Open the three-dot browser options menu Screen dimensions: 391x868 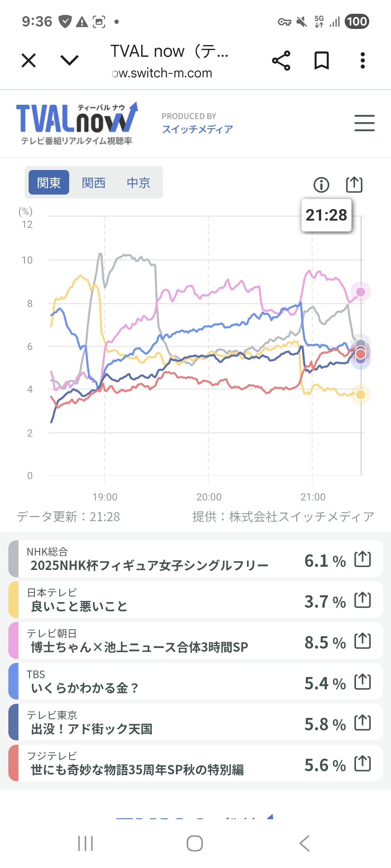362,60
